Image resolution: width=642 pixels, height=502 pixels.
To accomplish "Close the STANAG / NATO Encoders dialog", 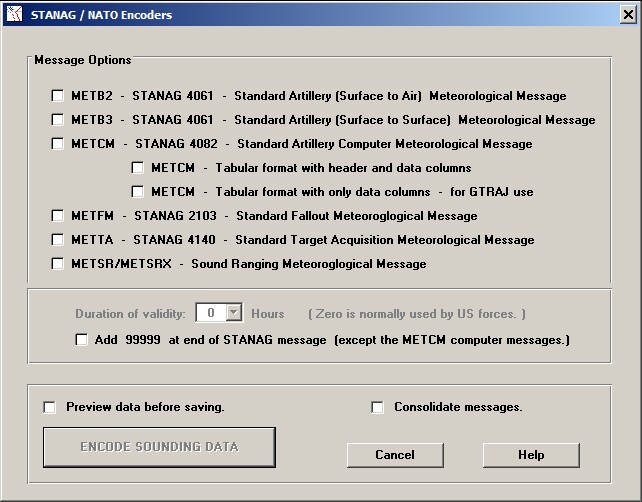I will pos(628,15).
